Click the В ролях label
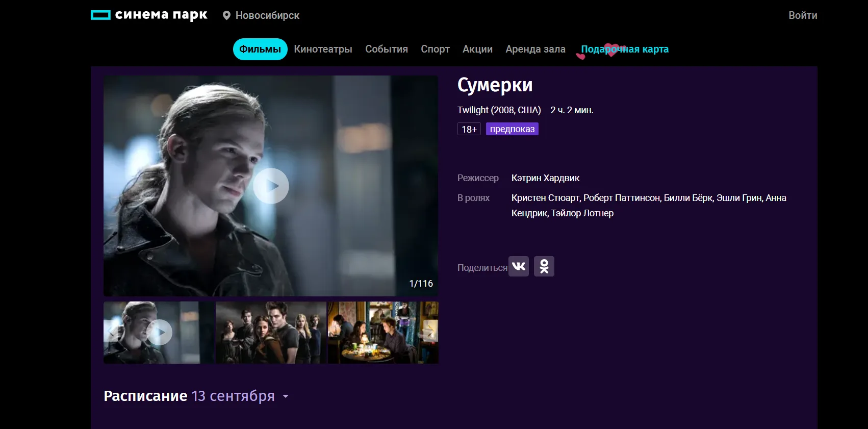868x429 pixels. point(473,198)
